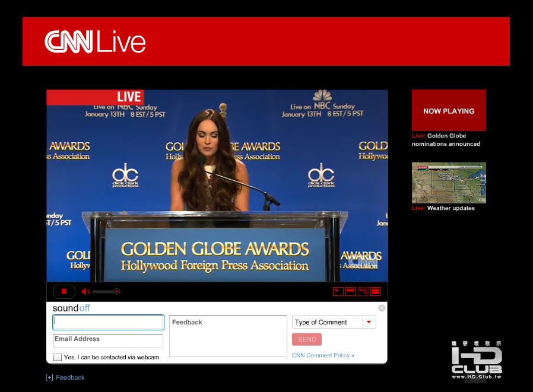The width and height of the screenshot is (533, 392).
Task: Select the NOW PLAYING red thumbnail
Action: pyautogui.click(x=449, y=110)
